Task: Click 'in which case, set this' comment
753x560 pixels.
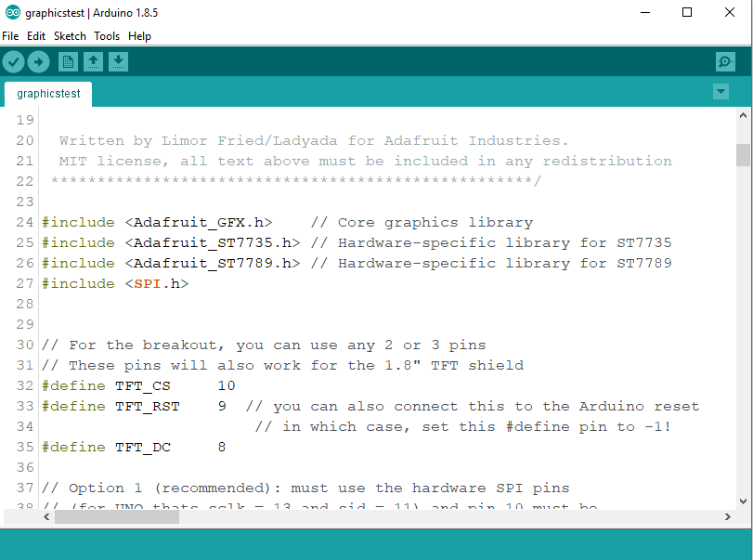Action: (463, 427)
